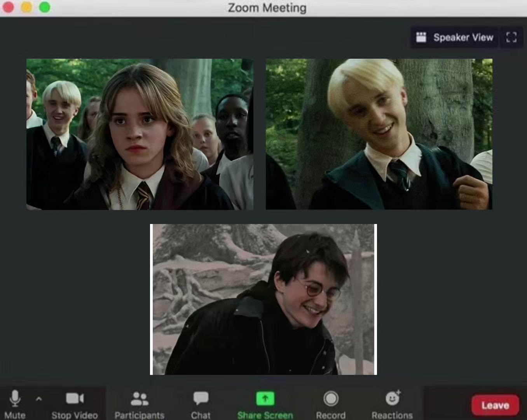Leave the meeting
The width and height of the screenshot is (527, 420).
click(495, 405)
